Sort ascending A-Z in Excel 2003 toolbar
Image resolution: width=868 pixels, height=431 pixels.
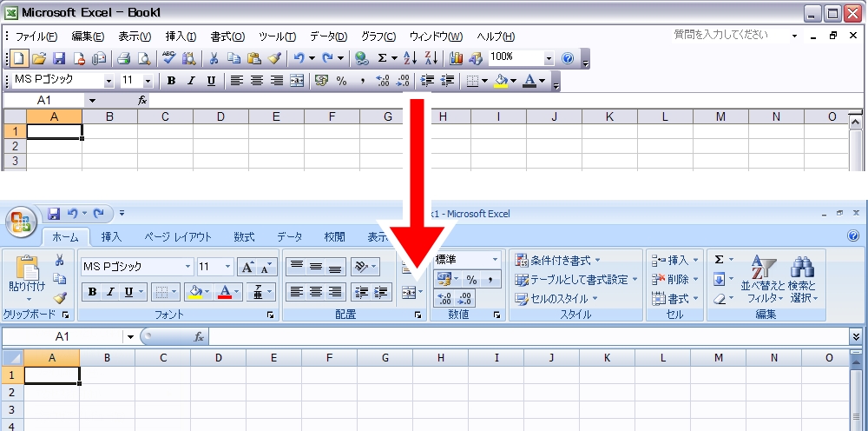point(411,57)
